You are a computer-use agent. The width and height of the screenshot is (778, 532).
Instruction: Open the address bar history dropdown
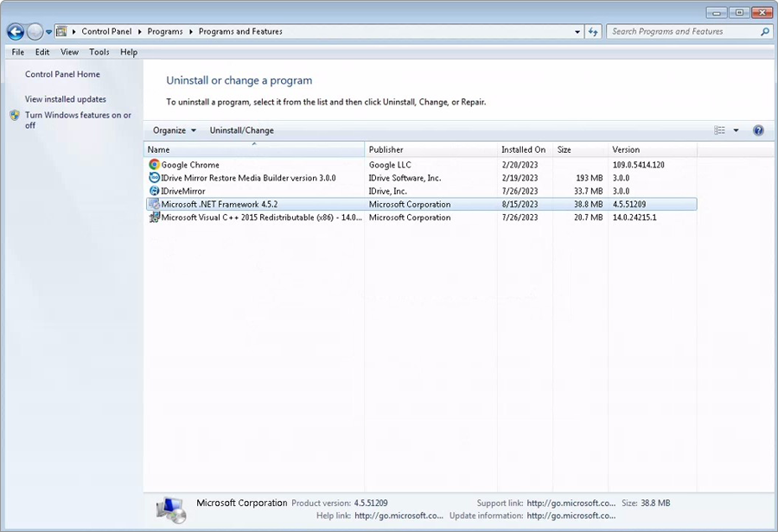pyautogui.click(x=577, y=32)
